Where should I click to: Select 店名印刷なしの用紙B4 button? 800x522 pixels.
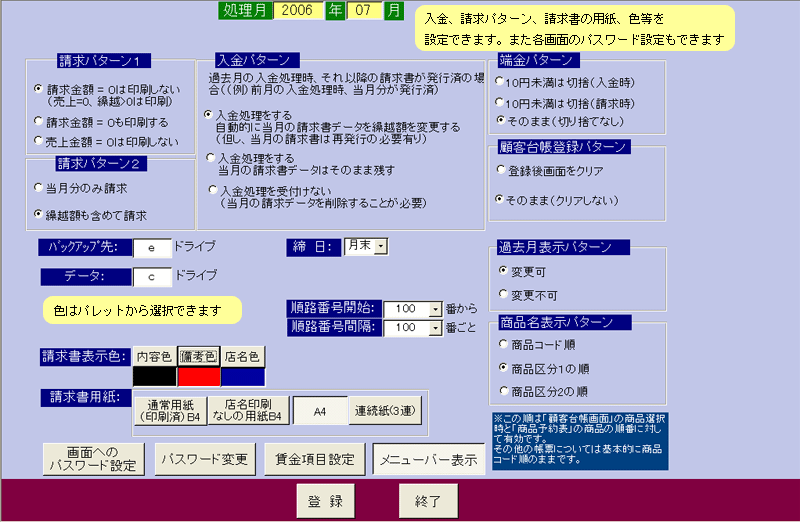[x=248, y=411]
